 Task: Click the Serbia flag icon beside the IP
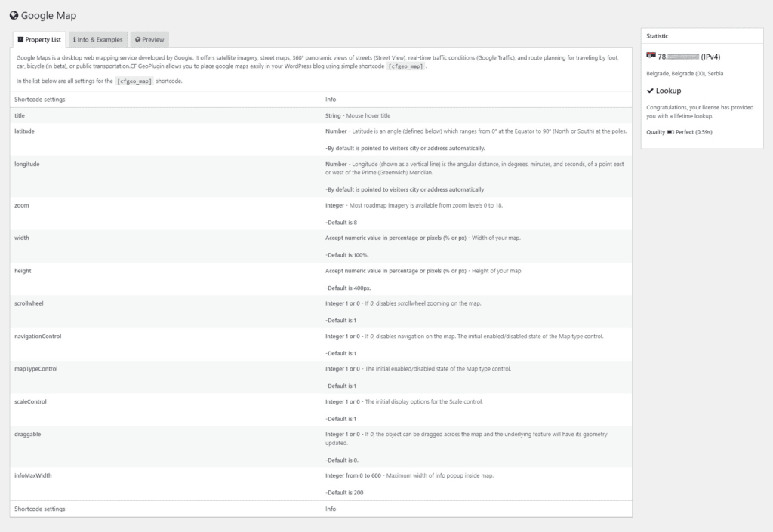[x=651, y=56]
